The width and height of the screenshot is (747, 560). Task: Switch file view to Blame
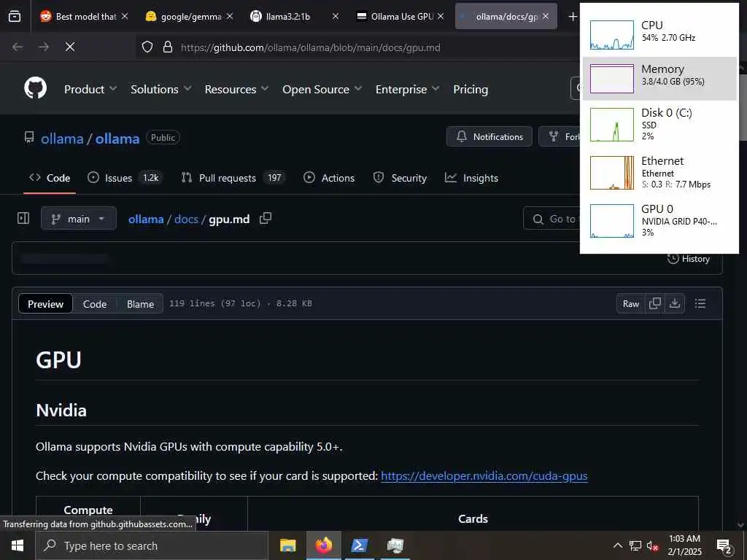[x=140, y=304]
